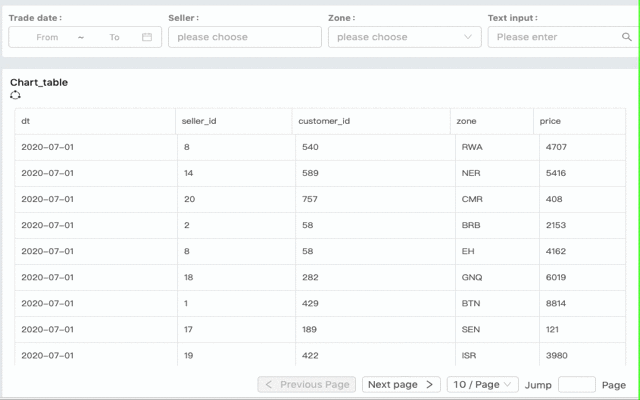This screenshot has width=640, height=400.
Task: Click the Text input Please enter field
Action: tap(555, 37)
